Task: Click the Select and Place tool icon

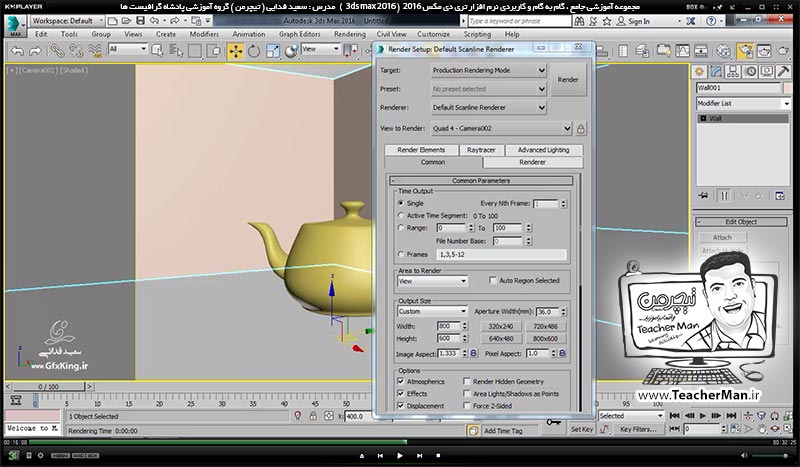Action: click(291, 51)
